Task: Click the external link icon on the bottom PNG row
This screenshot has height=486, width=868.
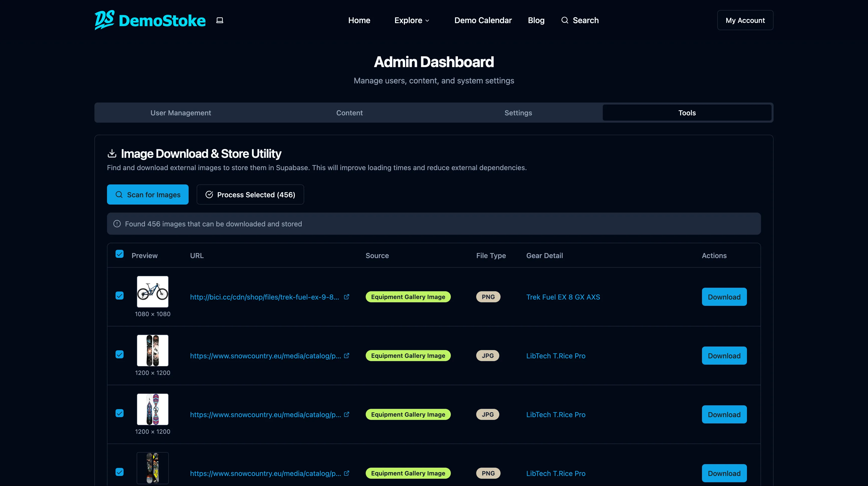Action: (347, 473)
